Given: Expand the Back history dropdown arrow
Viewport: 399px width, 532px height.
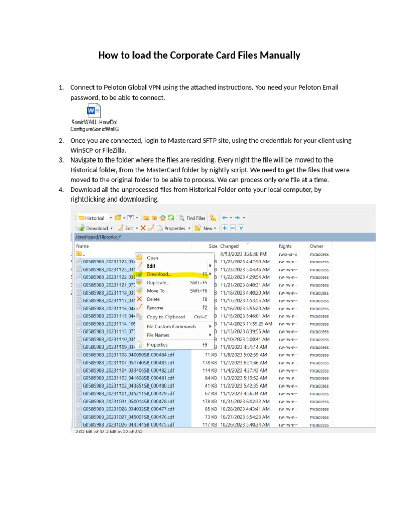Looking at the screenshot, I should point(231,218).
